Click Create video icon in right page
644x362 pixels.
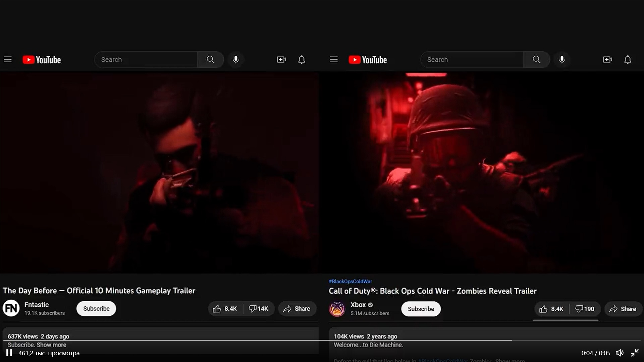point(607,60)
